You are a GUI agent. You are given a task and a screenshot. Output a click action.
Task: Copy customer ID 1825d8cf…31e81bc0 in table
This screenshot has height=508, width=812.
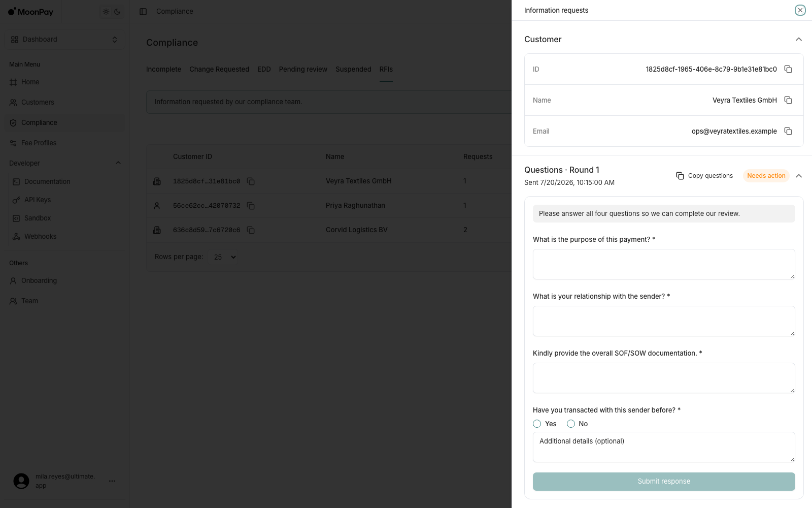click(x=251, y=181)
